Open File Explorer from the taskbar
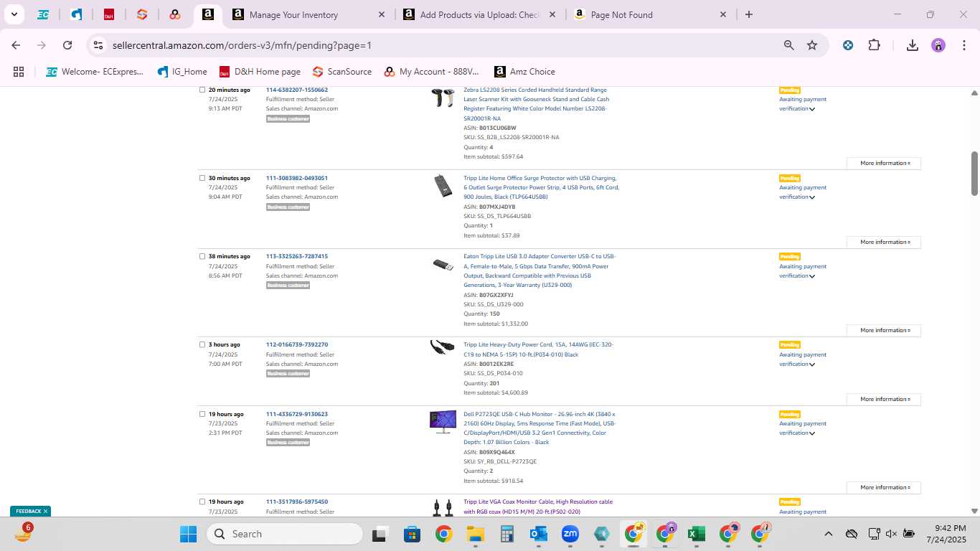This screenshot has height=551, width=980. point(475,534)
